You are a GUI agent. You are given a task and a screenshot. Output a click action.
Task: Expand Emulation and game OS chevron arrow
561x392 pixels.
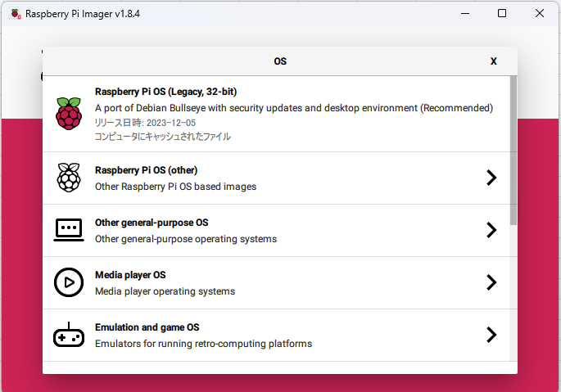click(x=491, y=335)
